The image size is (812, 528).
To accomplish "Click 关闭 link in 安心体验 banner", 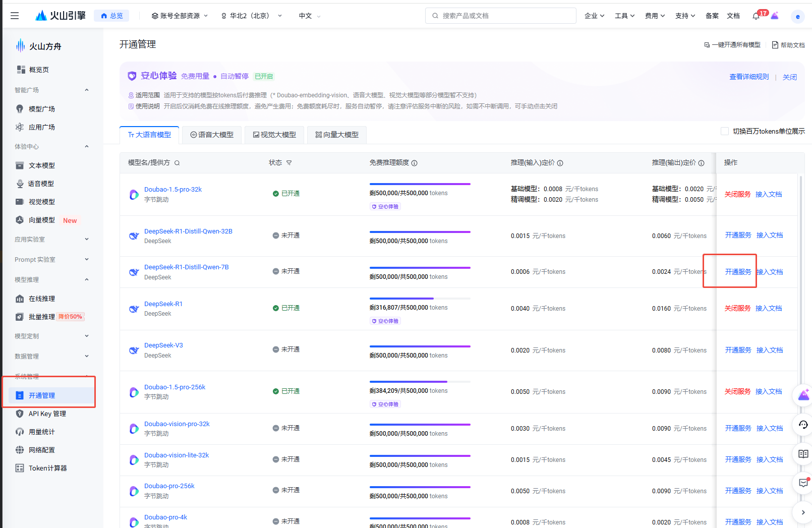I will tap(789, 77).
